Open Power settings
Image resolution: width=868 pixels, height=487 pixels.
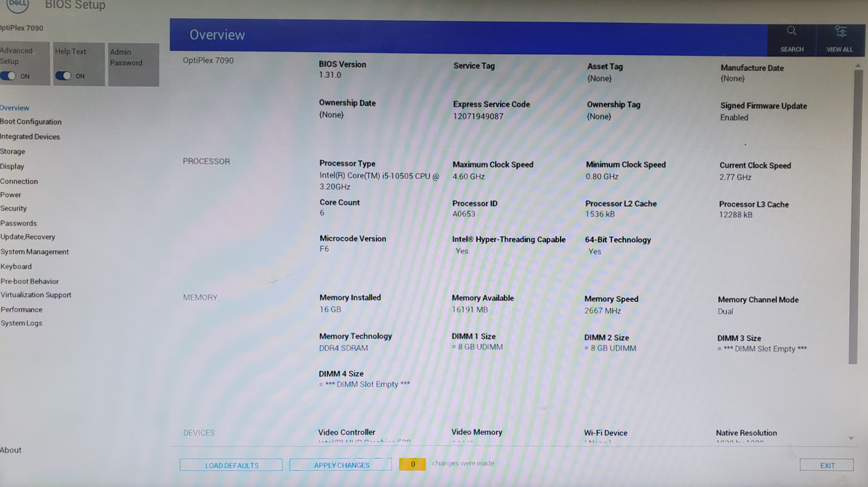[x=10, y=195]
